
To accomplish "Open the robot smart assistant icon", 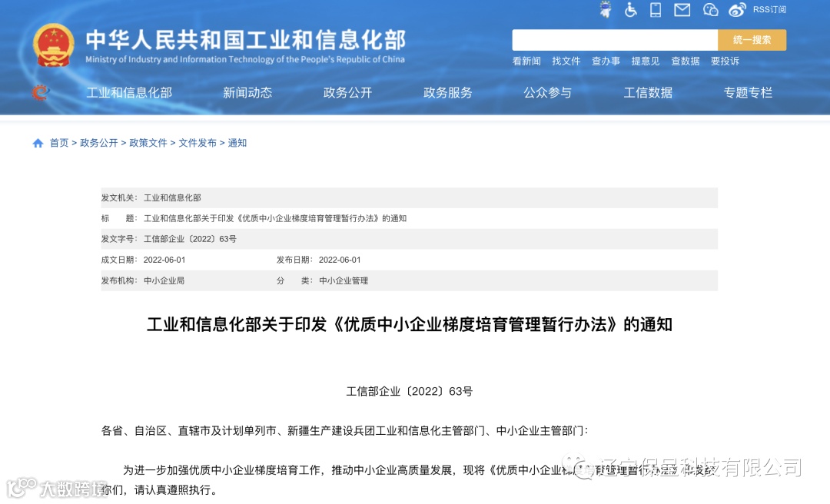I will [x=605, y=9].
